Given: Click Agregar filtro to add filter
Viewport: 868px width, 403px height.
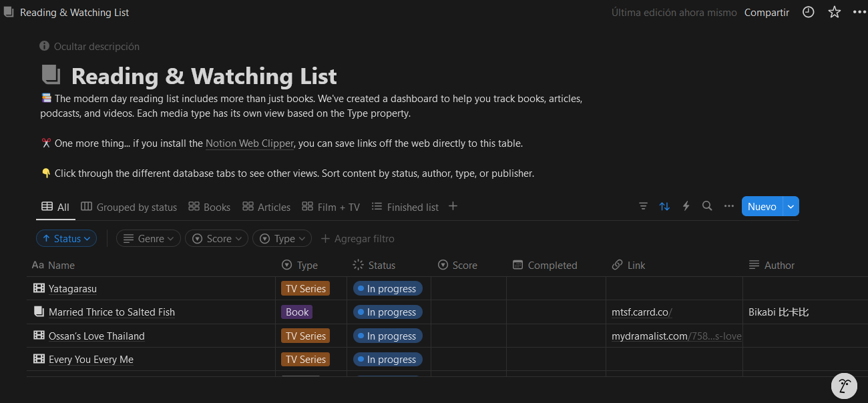Looking at the screenshot, I should tap(357, 238).
